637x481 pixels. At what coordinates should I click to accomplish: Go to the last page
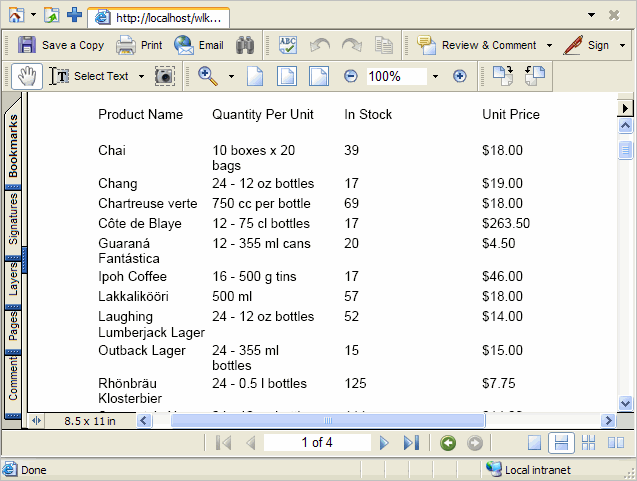tap(411, 443)
